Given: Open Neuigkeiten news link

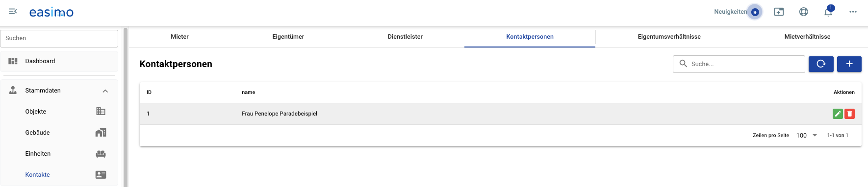Looking at the screenshot, I should (730, 12).
